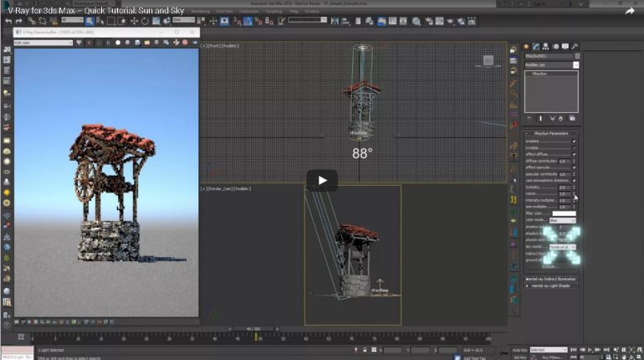Open the Curve Editor
Image resolution: width=644 pixels, height=360 pixels.
[392, 21]
